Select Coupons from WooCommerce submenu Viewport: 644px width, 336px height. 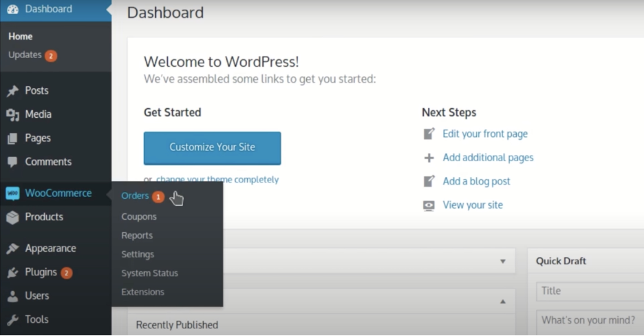coord(139,216)
